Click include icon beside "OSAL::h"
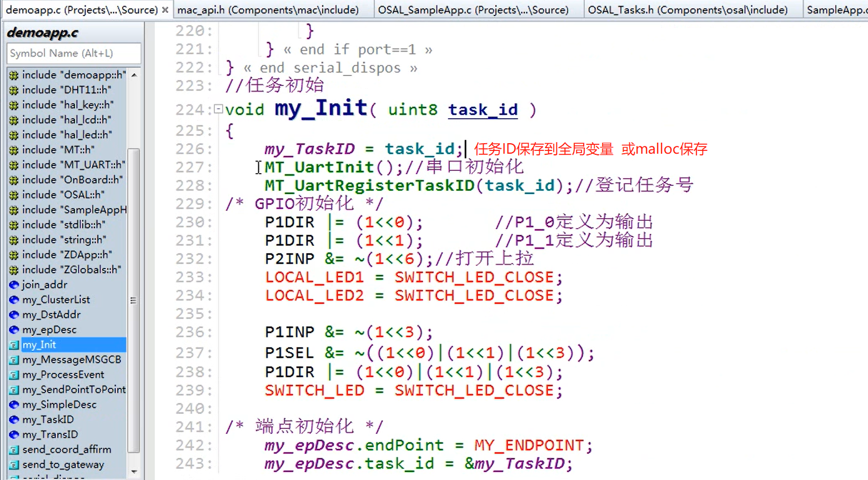This screenshot has width=868, height=480. click(14, 195)
